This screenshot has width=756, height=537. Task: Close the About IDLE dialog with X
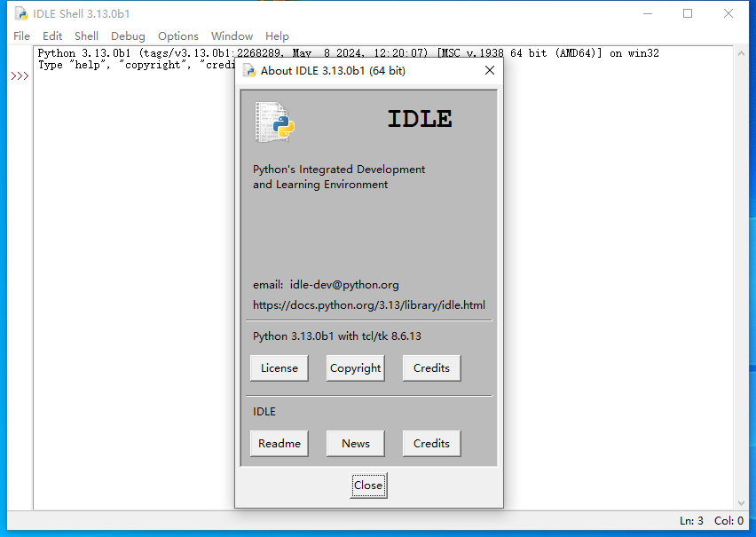489,70
